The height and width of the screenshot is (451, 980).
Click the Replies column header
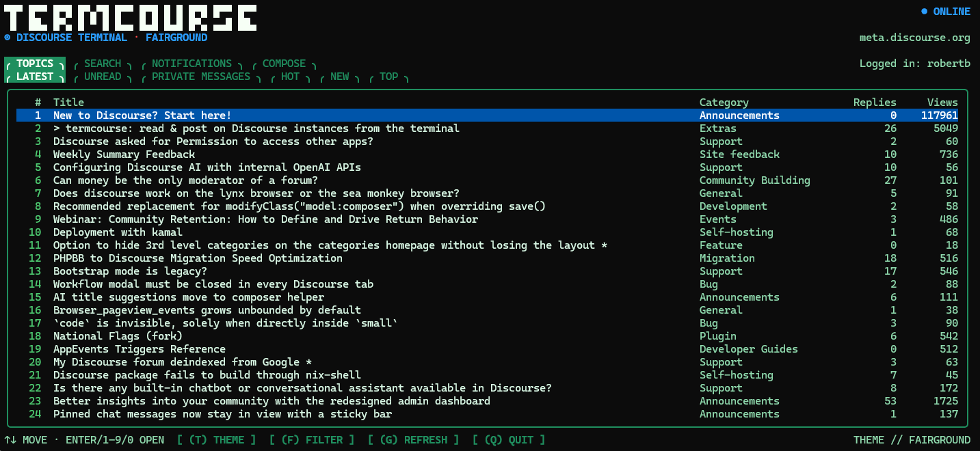click(875, 102)
